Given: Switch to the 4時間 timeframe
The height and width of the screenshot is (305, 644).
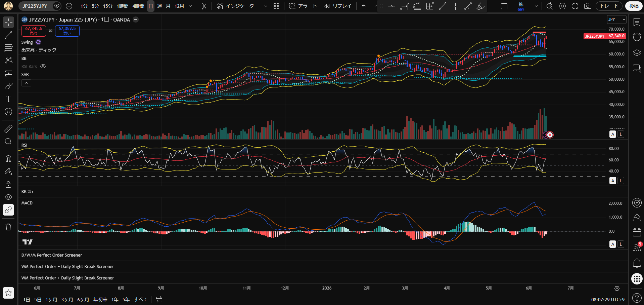Looking at the screenshot, I should tap(138, 6).
